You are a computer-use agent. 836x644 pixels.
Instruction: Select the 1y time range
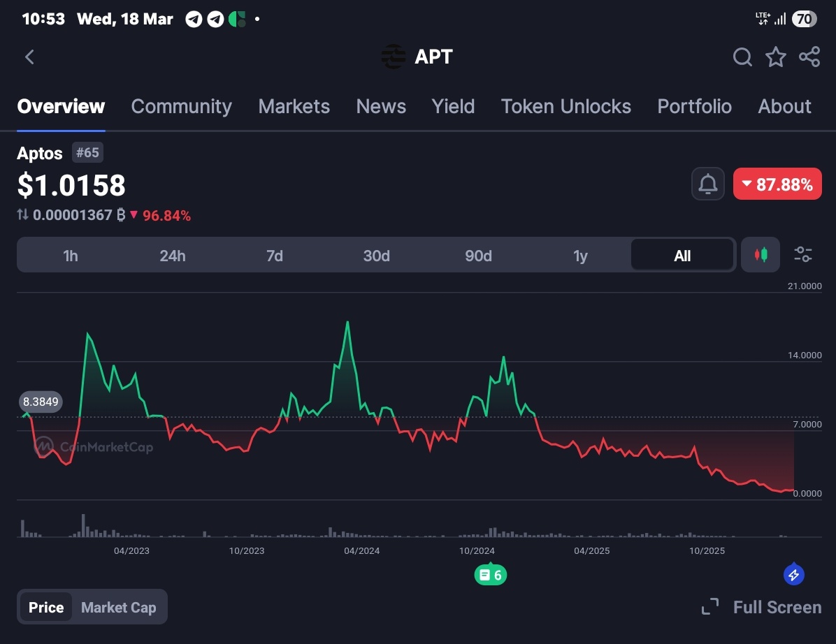pos(580,256)
